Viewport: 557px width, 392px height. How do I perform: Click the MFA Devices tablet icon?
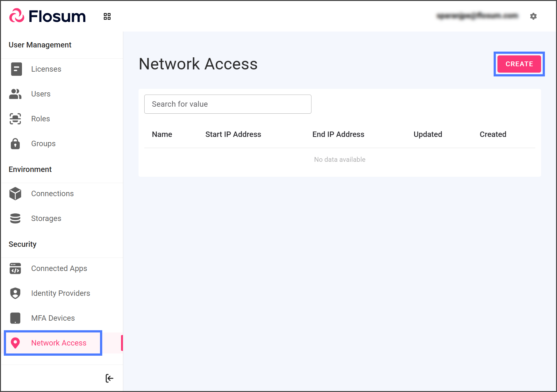tap(15, 318)
